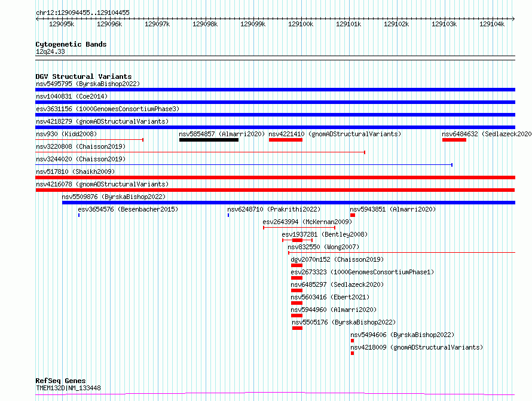Image resolution: width=532 pixels, height=401 pixels.
Task: Select nsv4218009 (gnomADStructuralVariants) label
Action: coord(417,347)
